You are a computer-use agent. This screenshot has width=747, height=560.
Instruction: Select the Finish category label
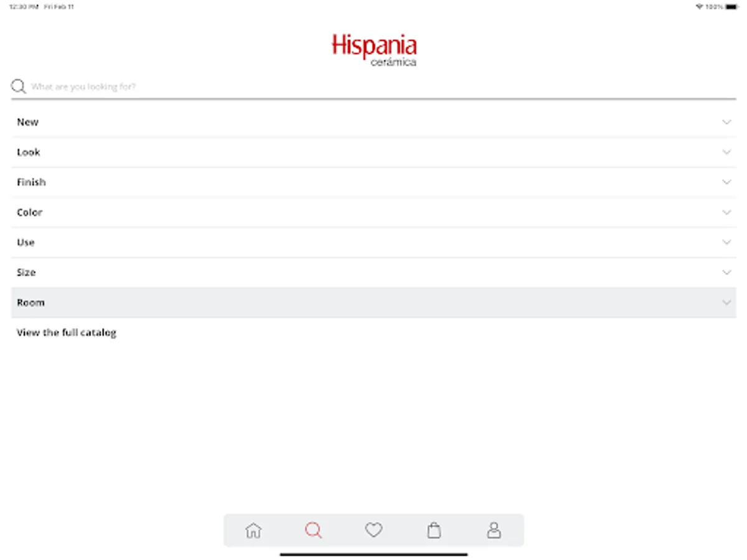click(x=31, y=182)
